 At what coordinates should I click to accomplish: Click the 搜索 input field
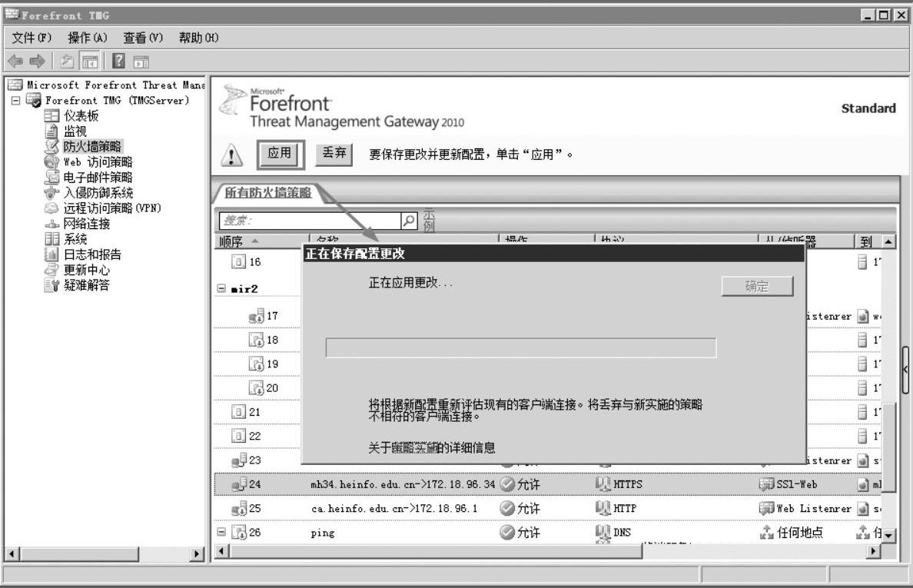coord(310,221)
